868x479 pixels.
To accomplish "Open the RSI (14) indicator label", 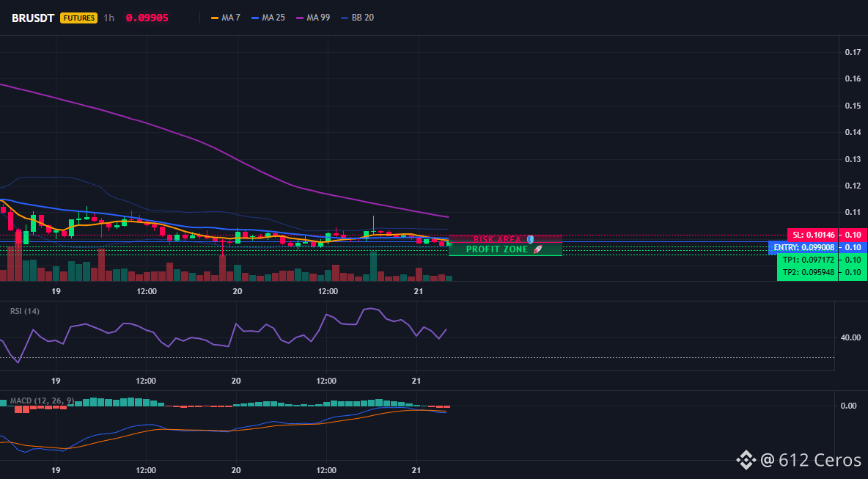I will point(25,311).
